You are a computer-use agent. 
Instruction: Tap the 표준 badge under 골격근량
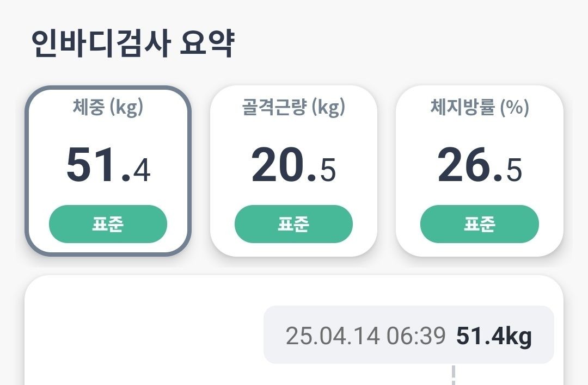tap(293, 224)
